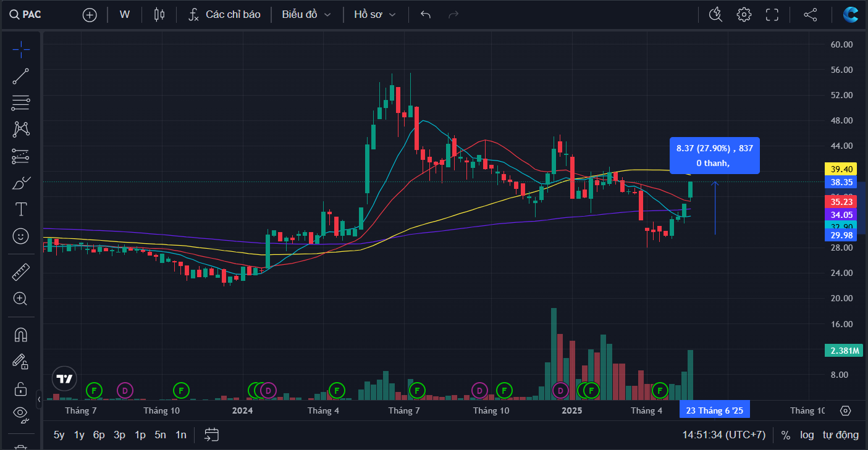Open the W interval selector

125,14
